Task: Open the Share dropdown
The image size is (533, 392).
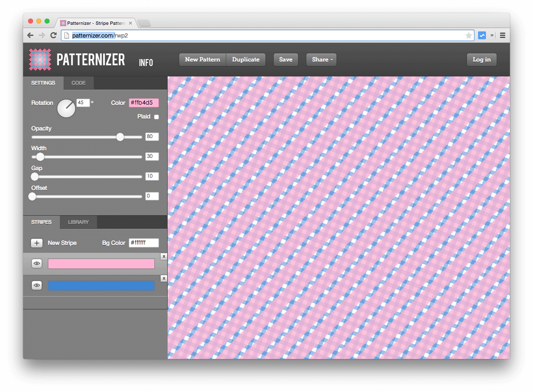Action: 322,59
